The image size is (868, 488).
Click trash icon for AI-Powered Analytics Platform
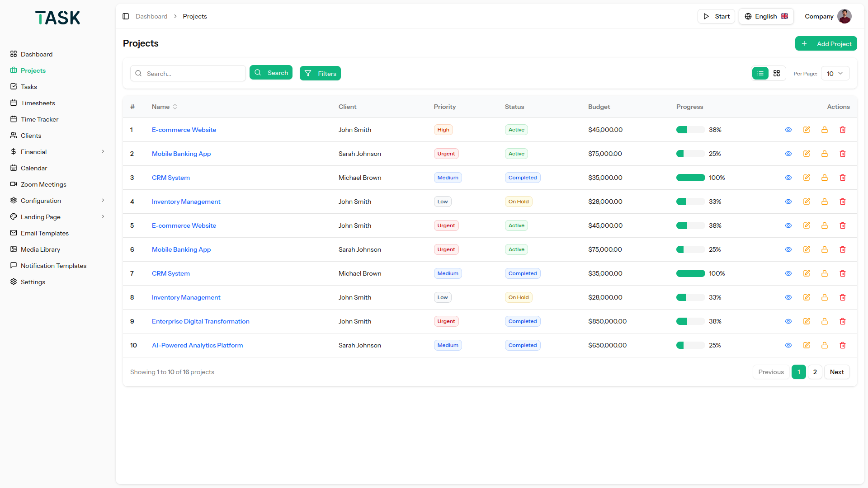tap(843, 345)
